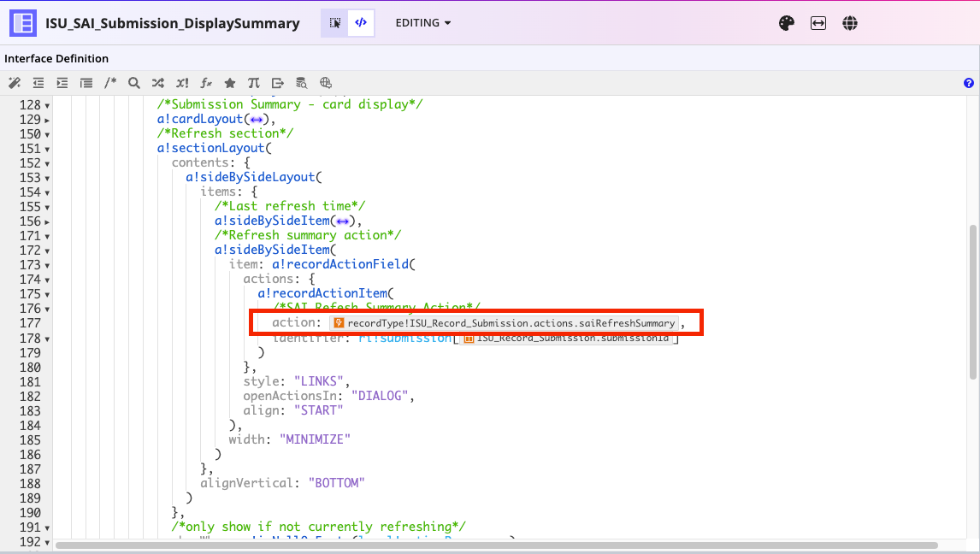This screenshot has width=980, height=554.
Task: Click the "BOTTOM" alignVertical value
Action: pos(336,483)
